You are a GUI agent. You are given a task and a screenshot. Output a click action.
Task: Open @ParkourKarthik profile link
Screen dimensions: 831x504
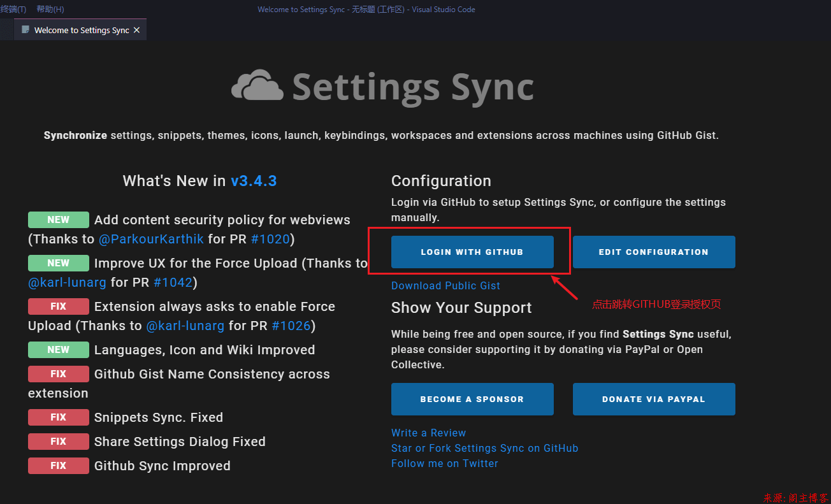click(x=151, y=239)
